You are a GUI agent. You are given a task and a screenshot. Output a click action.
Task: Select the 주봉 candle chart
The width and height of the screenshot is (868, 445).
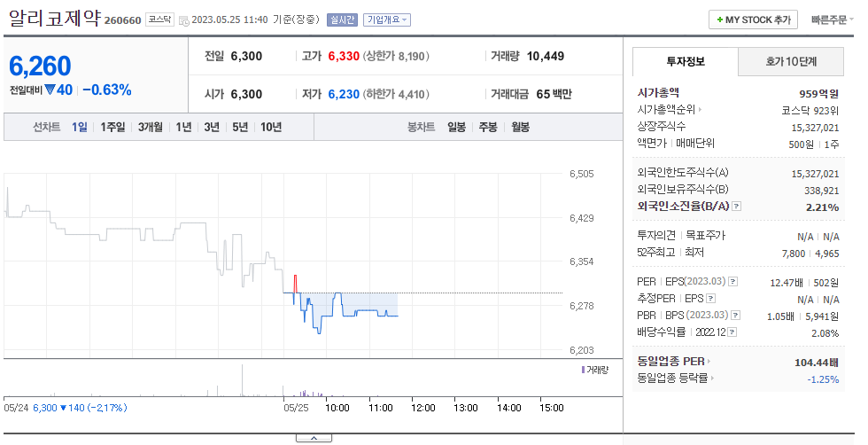click(488, 127)
